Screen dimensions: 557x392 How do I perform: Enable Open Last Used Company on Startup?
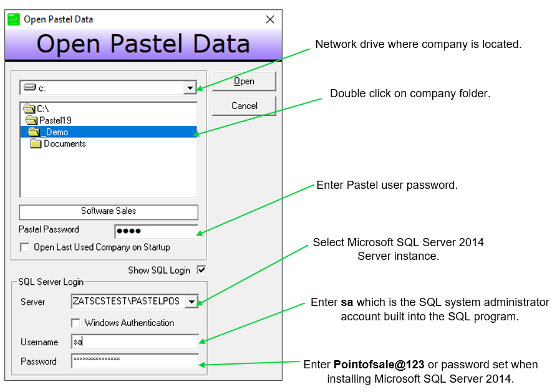coord(24,247)
